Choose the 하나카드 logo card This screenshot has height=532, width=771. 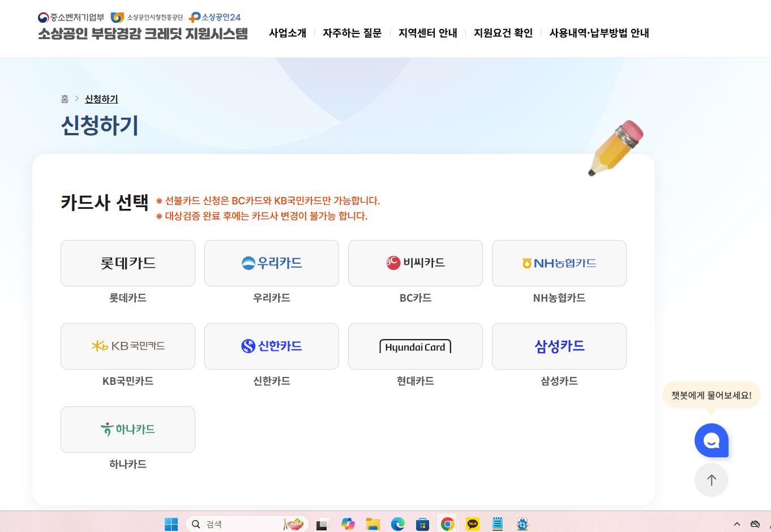point(128,430)
